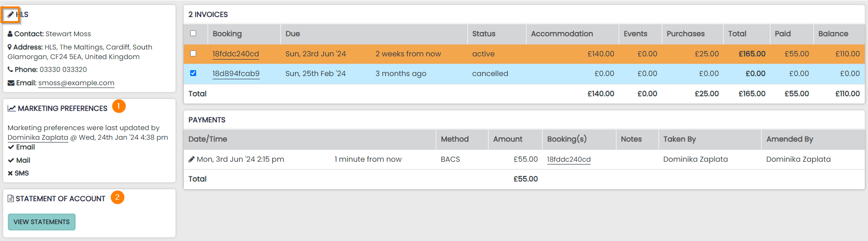The height and width of the screenshot is (241, 868).
Task: Click the envelope icon next to Email
Action: coord(11,83)
